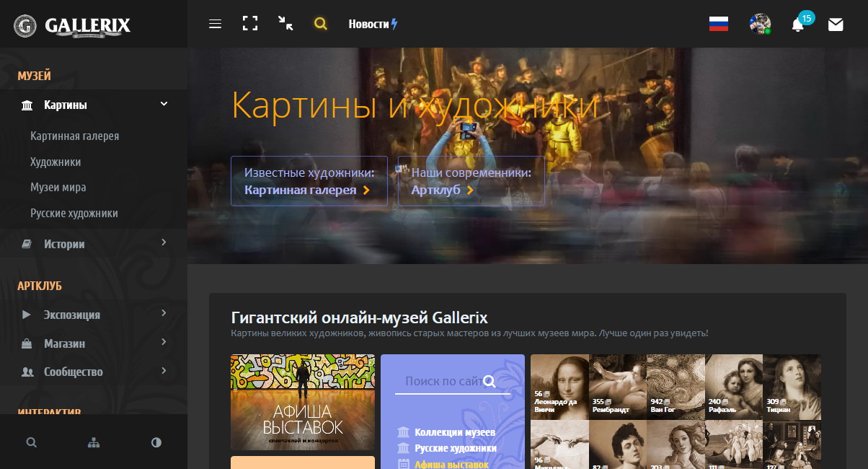
Task: Click the Артклуб section heading
Action: pyautogui.click(x=40, y=286)
